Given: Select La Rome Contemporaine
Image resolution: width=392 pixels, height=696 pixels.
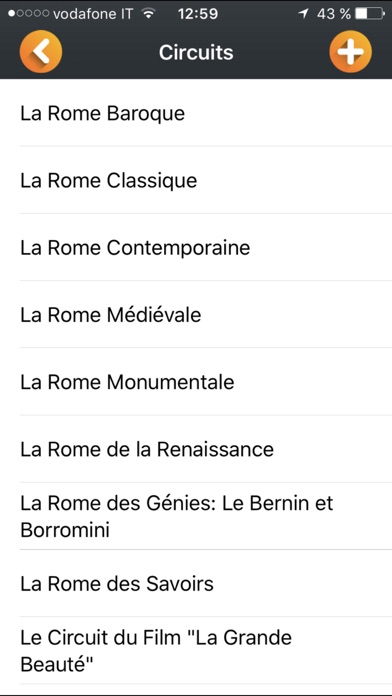Looking at the screenshot, I should click(x=196, y=247).
